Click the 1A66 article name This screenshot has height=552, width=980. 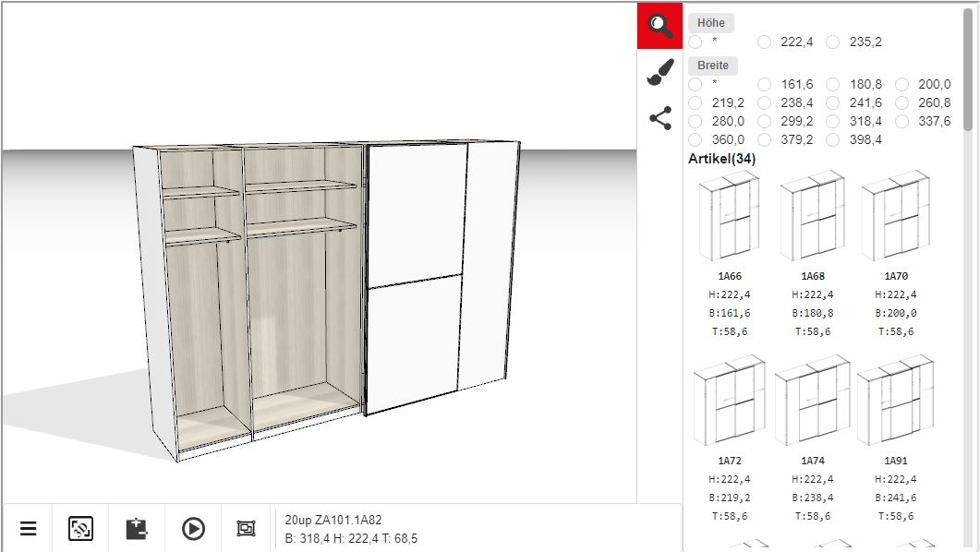click(730, 276)
